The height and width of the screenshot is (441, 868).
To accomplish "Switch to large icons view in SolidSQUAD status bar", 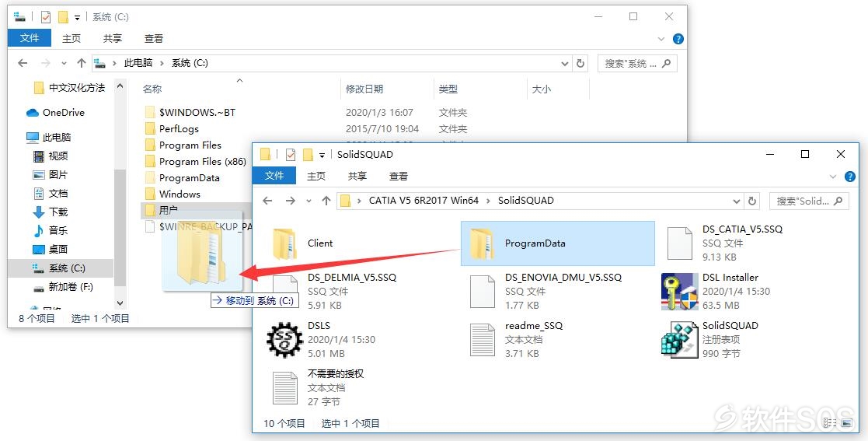I will click(x=846, y=423).
